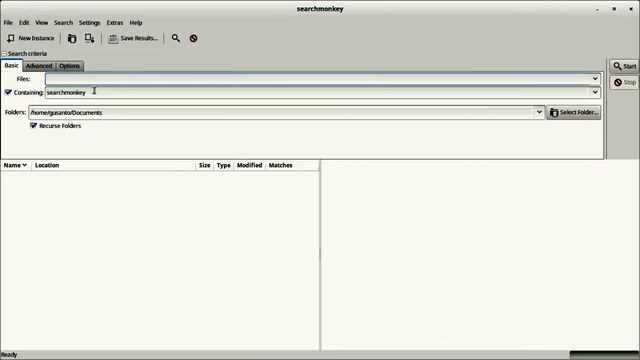Click the open folder toolbar icon
This screenshot has width=640, height=360.
[72, 38]
